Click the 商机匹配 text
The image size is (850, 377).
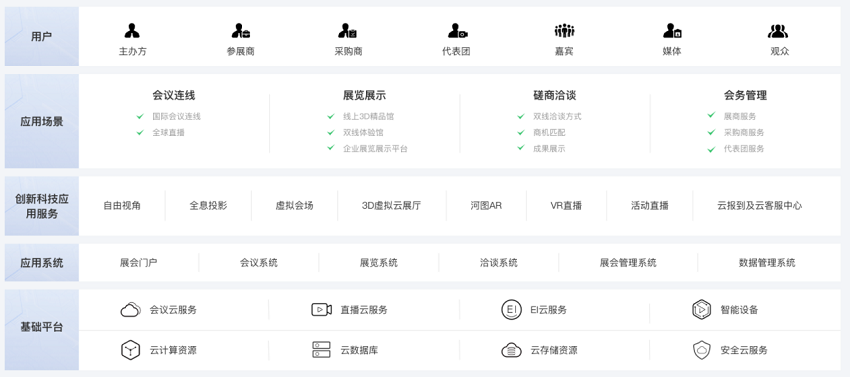[x=549, y=132]
